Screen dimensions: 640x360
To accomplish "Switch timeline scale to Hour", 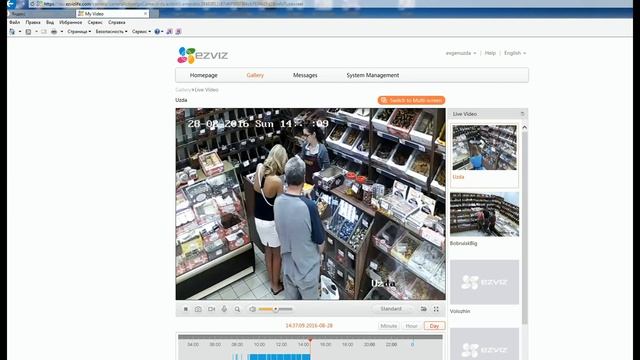I will coord(411,326).
